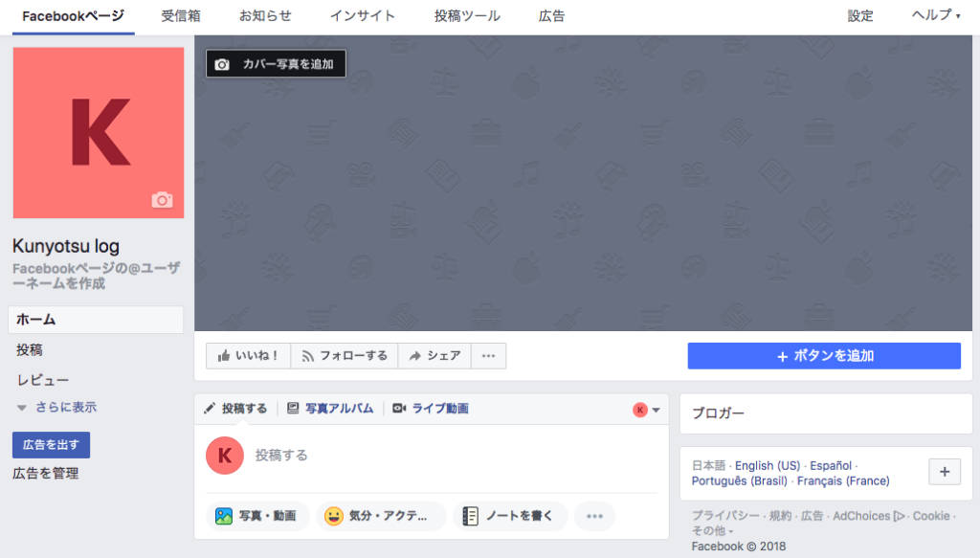Open the 広告 footer link
This screenshot has width=980, height=558.
coord(812,516)
